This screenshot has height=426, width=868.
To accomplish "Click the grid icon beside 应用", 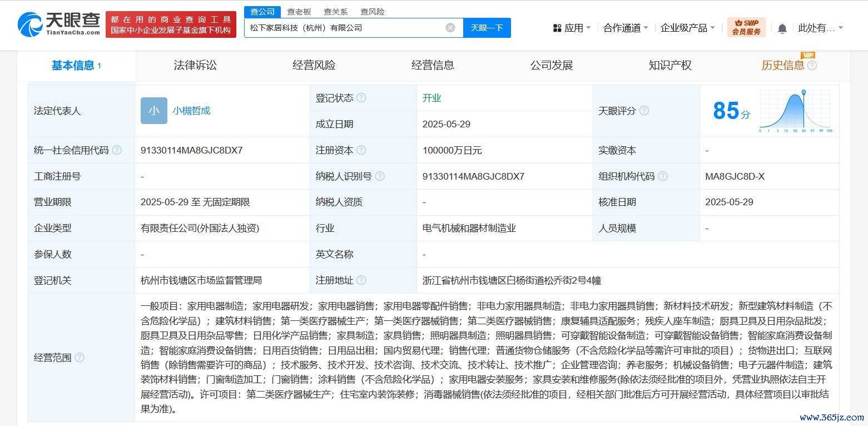I will point(557,28).
